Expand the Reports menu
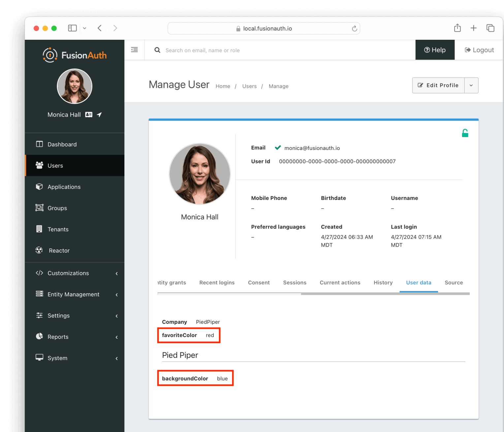The height and width of the screenshot is (432, 504). coord(58,336)
